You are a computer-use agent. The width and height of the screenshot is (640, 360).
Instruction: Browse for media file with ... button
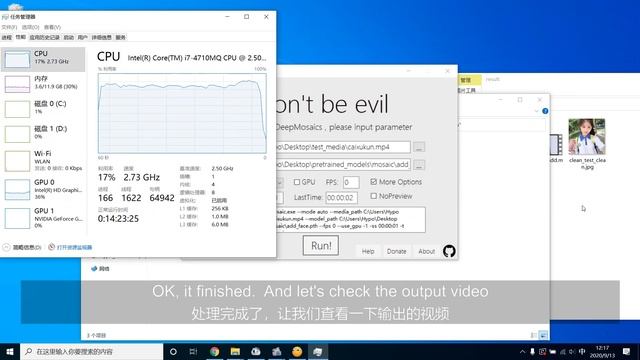(x=419, y=147)
